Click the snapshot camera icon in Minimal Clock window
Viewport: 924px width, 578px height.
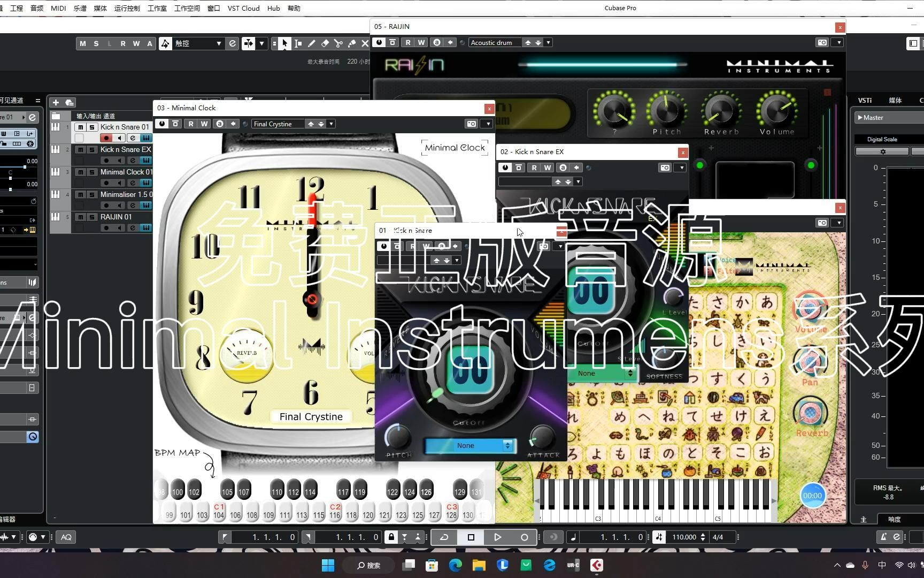click(471, 124)
